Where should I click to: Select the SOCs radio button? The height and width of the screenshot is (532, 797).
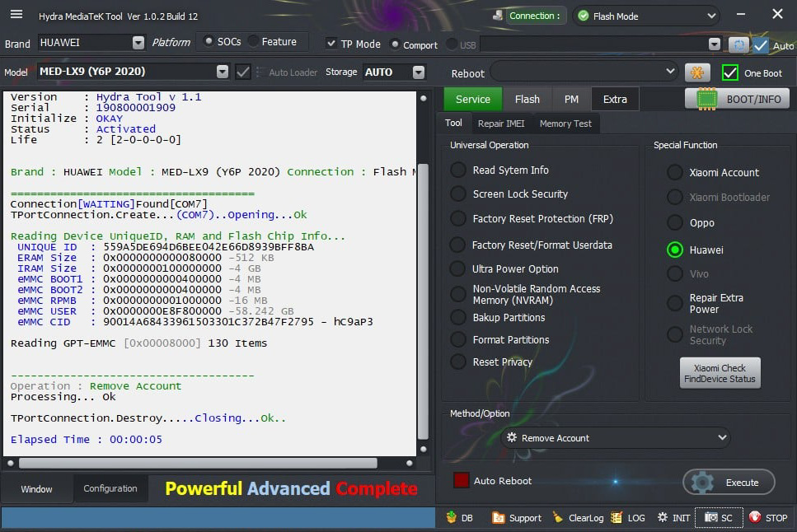(208, 41)
